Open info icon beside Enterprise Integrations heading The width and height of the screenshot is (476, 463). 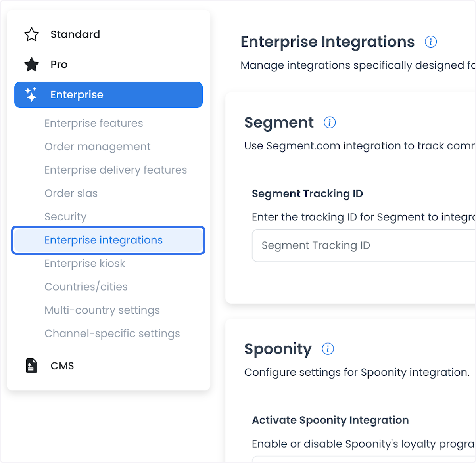[x=431, y=42]
